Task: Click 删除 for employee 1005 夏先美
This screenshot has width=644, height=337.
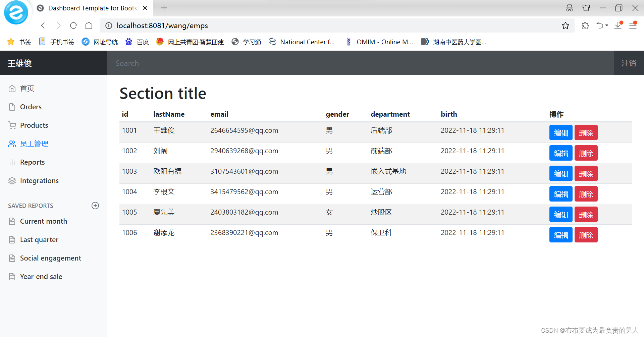Action: [586, 214]
